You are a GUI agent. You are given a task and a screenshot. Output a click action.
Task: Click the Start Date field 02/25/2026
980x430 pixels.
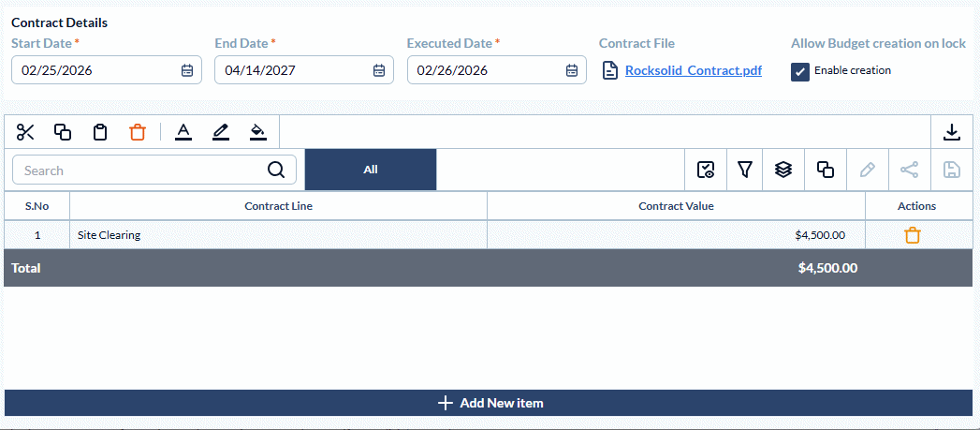(107, 70)
